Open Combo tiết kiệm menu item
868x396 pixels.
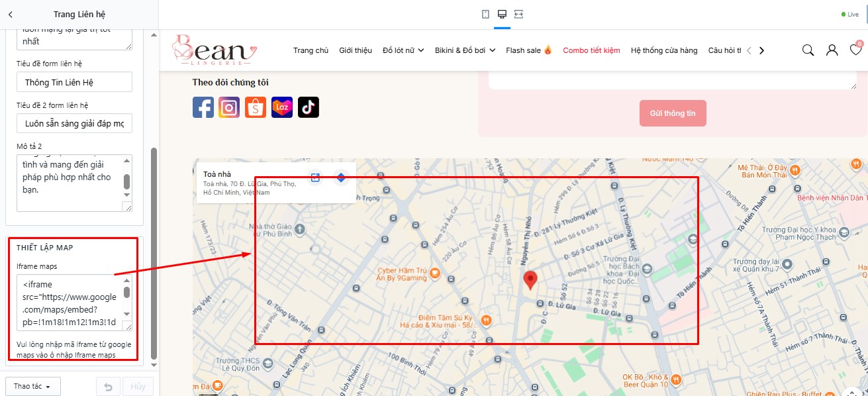click(x=591, y=50)
